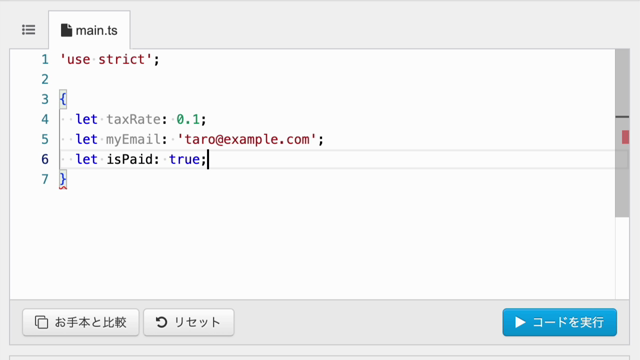
Task: Click the empty line 2 in the editor
Action: pyautogui.click(x=337, y=79)
